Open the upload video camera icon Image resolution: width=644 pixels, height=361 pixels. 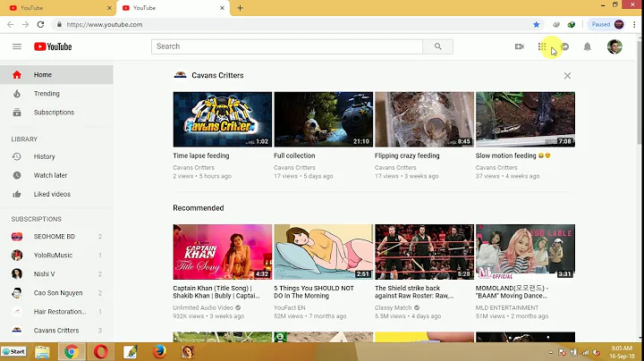519,46
